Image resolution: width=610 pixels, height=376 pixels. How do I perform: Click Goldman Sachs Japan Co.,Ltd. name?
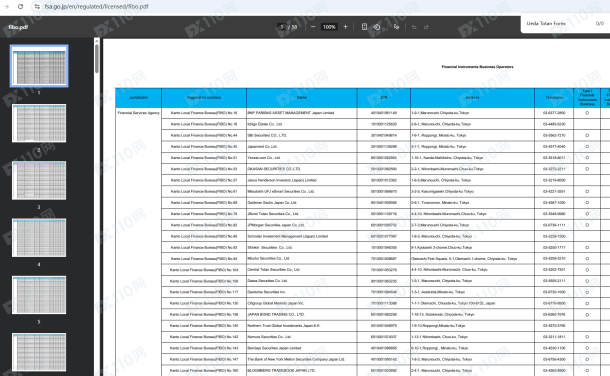click(272, 203)
